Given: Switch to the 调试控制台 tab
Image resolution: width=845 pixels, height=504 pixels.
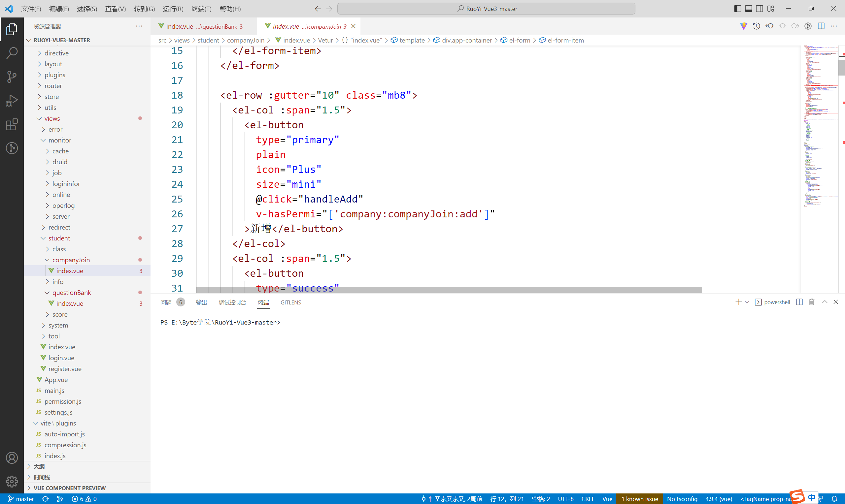Looking at the screenshot, I should [x=232, y=302].
